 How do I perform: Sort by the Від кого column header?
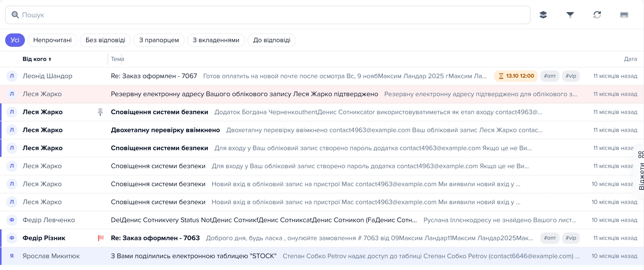37,59
